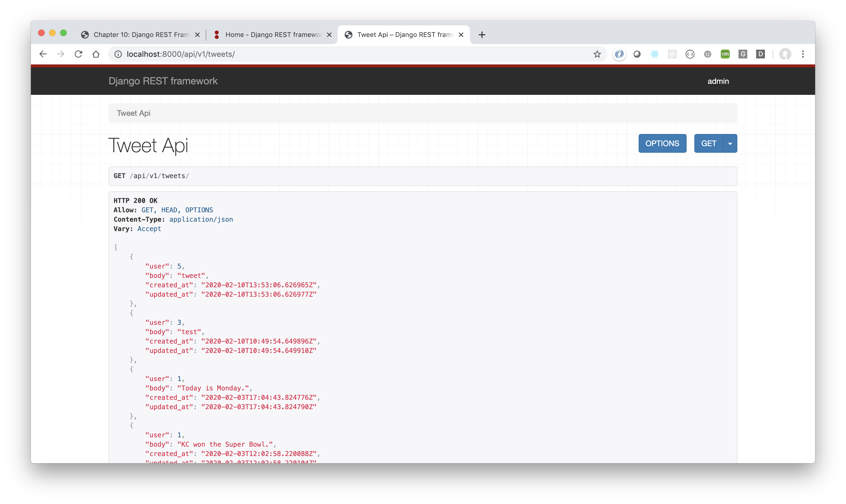Image resolution: width=846 pixels, height=504 pixels.
Task: Click the "KC won the Super Bowl." text
Action: (225, 444)
